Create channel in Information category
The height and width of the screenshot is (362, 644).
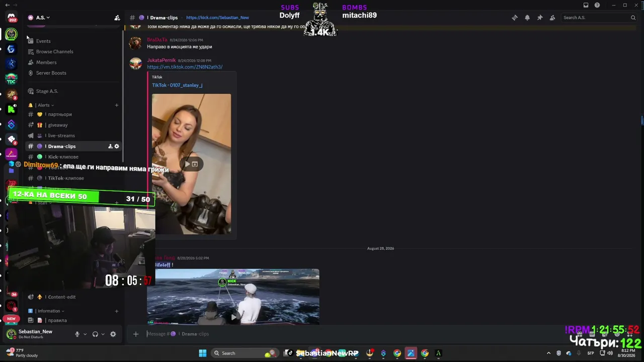pyautogui.click(x=117, y=311)
